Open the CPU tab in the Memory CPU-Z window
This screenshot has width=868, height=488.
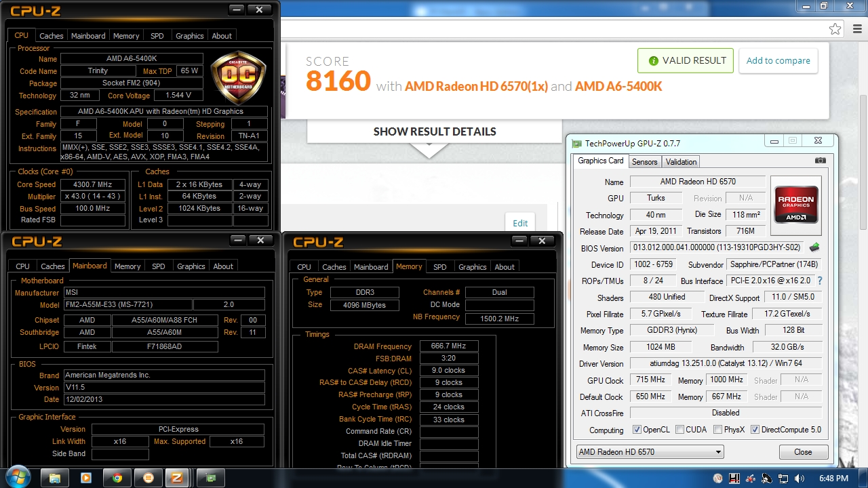coord(304,267)
